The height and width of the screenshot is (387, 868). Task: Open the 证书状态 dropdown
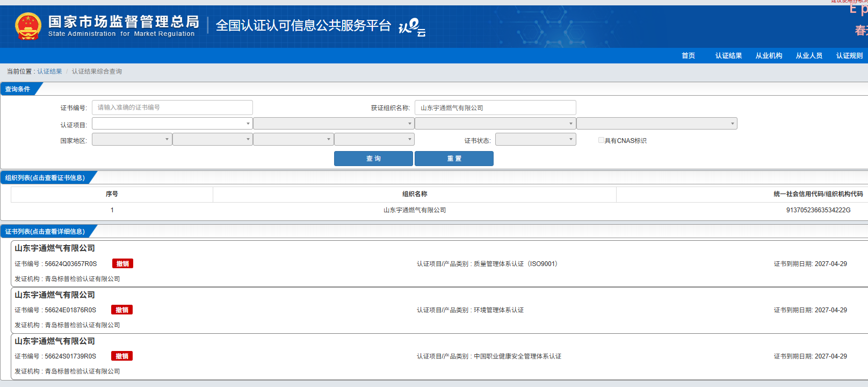[536, 140]
